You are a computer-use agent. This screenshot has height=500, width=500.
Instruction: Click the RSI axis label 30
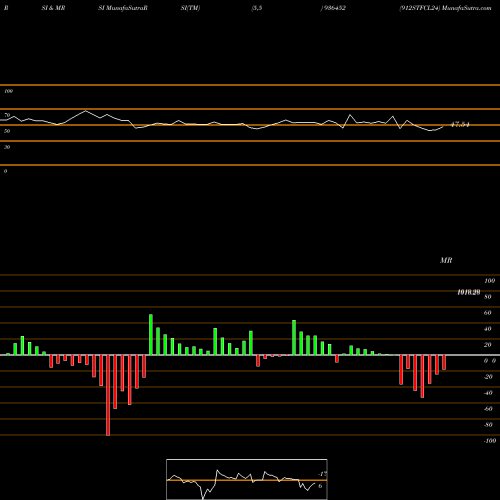(x=7, y=147)
